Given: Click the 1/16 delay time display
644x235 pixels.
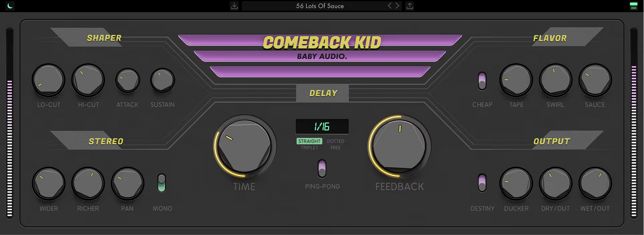Looking at the screenshot, I should [322, 127].
